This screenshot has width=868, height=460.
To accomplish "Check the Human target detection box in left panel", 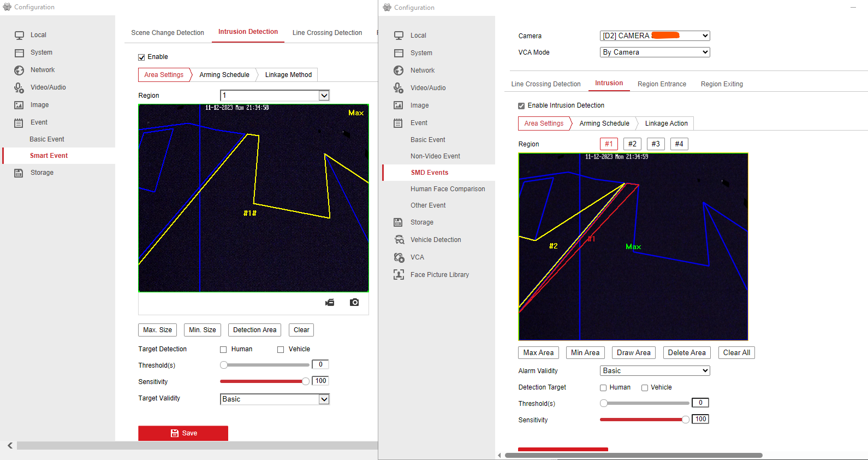I will pyautogui.click(x=223, y=350).
